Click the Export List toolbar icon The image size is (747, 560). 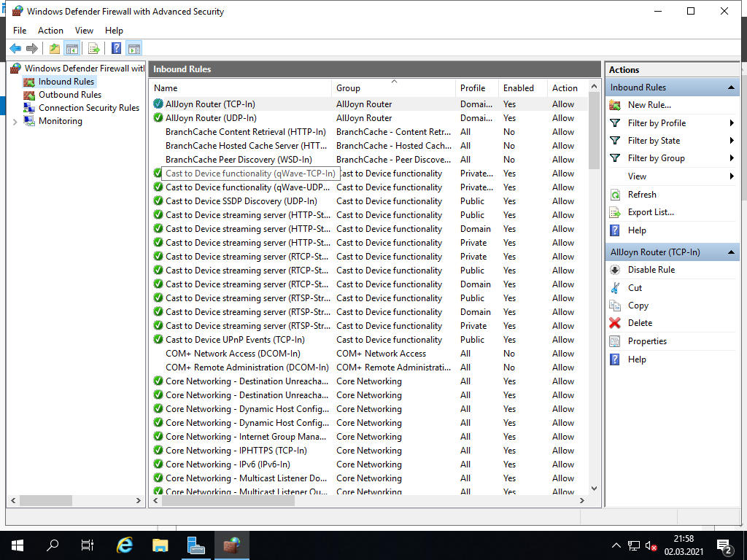coord(93,48)
